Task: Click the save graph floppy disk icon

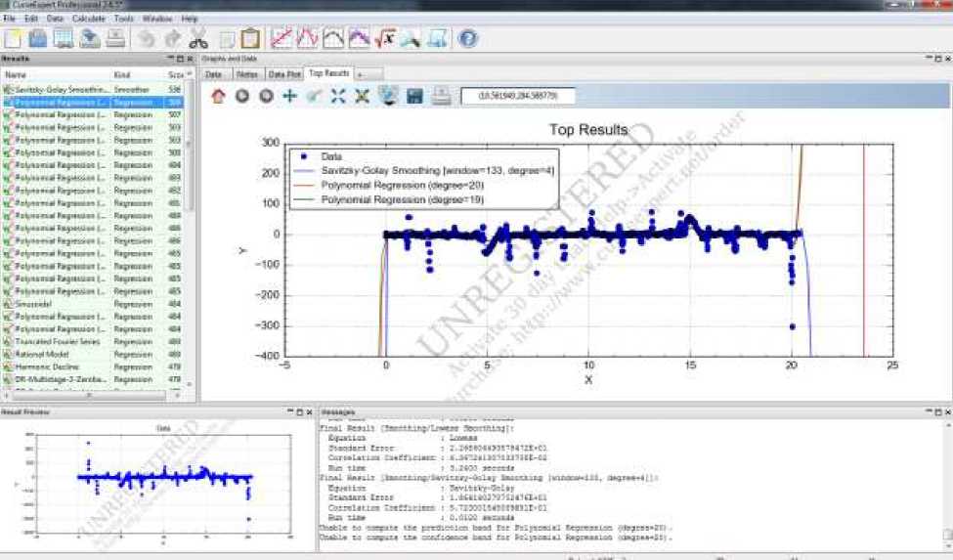Action: pos(414,96)
